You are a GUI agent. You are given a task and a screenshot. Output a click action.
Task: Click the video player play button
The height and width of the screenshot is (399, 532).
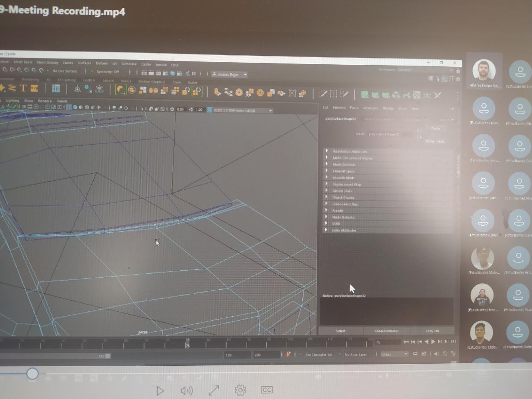click(160, 391)
